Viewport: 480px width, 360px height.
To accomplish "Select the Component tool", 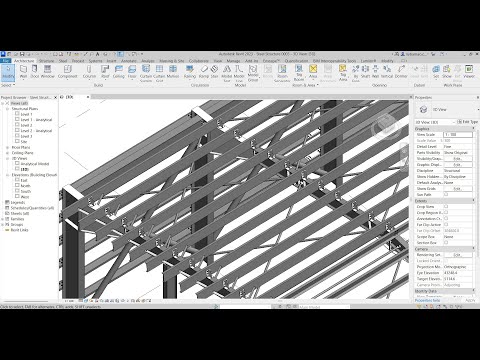I will [67, 72].
